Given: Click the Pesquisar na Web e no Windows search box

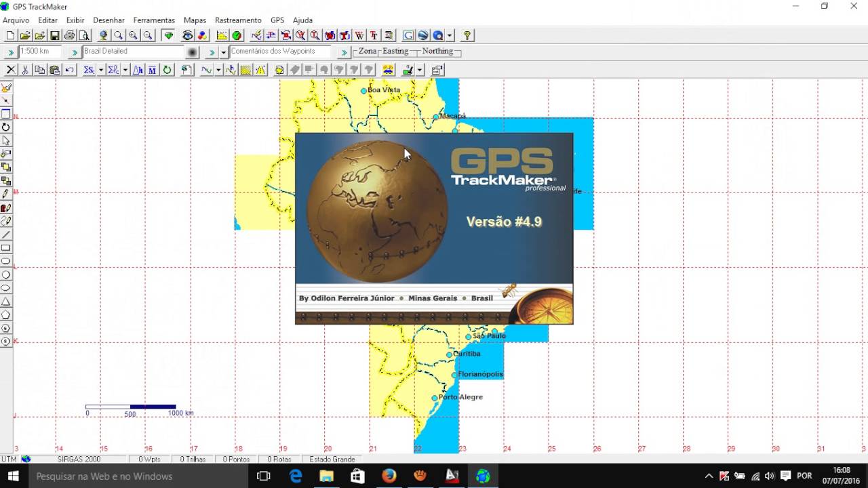Looking at the screenshot, I should tap(139, 476).
